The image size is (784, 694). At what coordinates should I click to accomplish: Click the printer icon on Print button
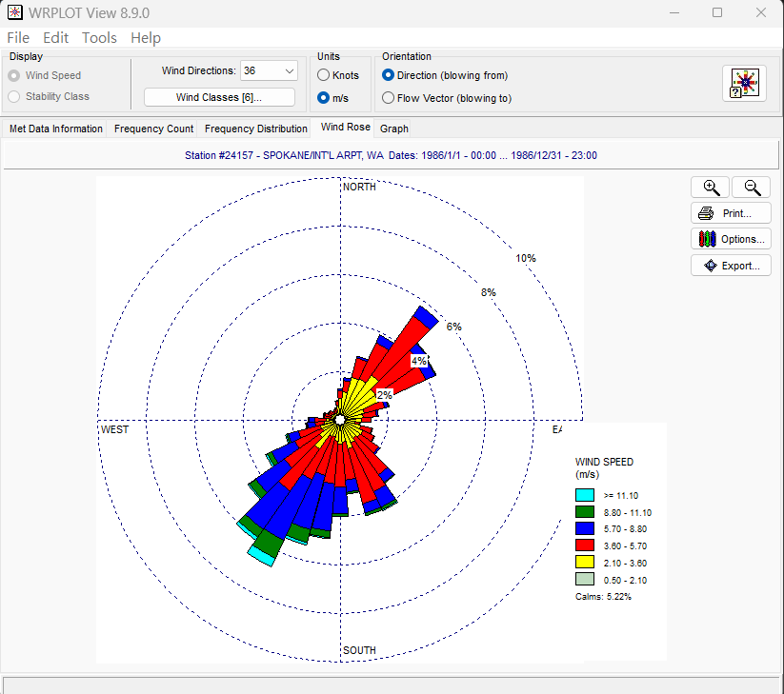706,213
